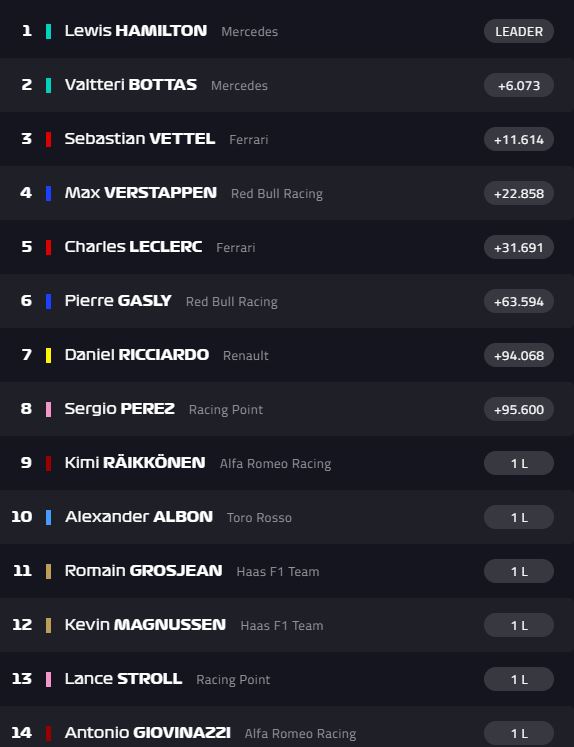574x747 pixels.
Task: Open Romain GROSJEAN row
Action: (x=287, y=571)
